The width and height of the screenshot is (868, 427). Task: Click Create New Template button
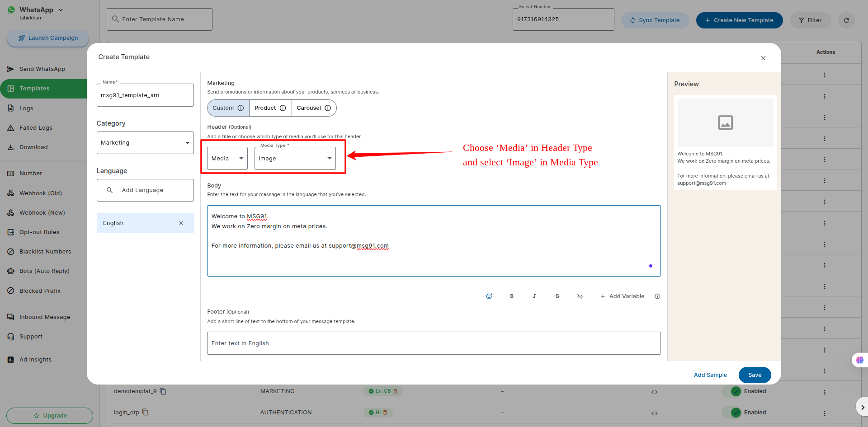coord(739,20)
